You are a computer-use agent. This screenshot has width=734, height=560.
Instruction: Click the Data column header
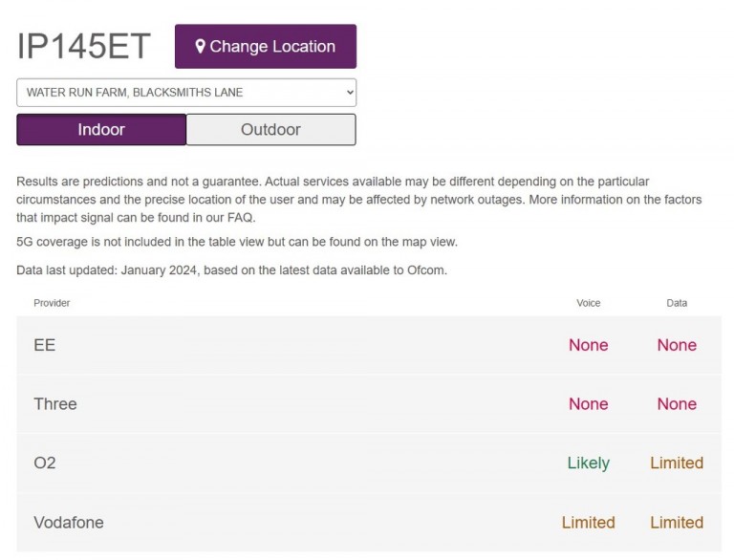tap(677, 303)
